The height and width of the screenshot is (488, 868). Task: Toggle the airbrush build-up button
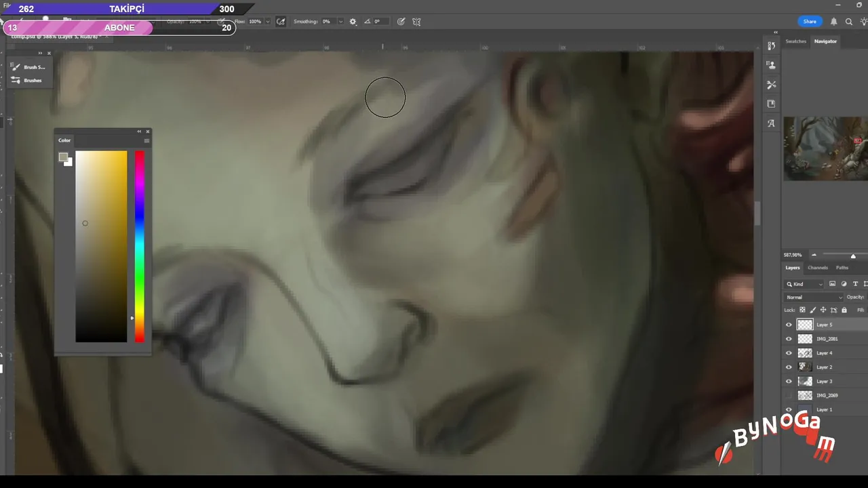281,22
